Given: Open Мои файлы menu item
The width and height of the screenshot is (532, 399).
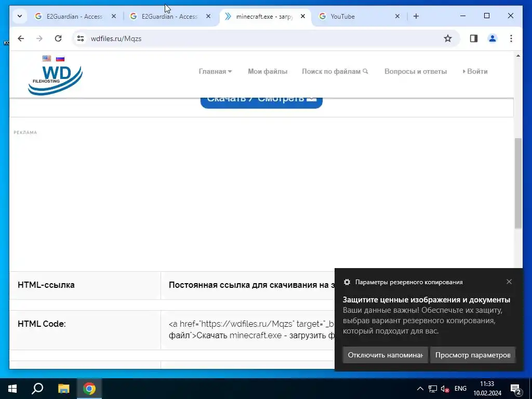Looking at the screenshot, I should pos(268,71).
